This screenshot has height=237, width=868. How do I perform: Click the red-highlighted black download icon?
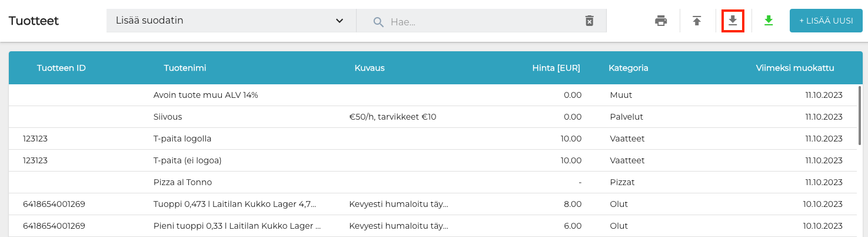733,21
